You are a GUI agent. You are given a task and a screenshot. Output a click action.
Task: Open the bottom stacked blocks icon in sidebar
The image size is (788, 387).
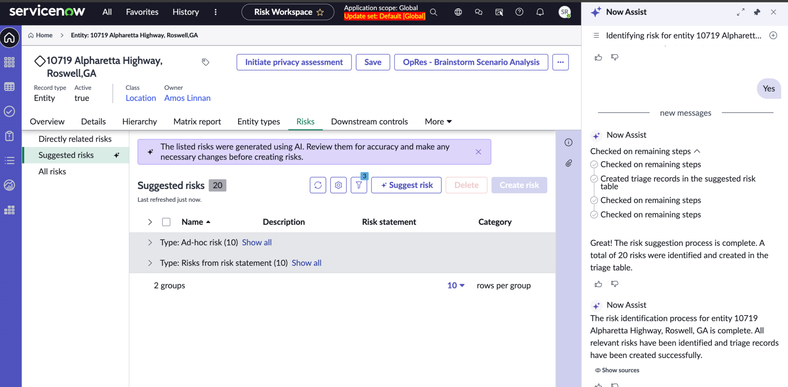(9, 210)
